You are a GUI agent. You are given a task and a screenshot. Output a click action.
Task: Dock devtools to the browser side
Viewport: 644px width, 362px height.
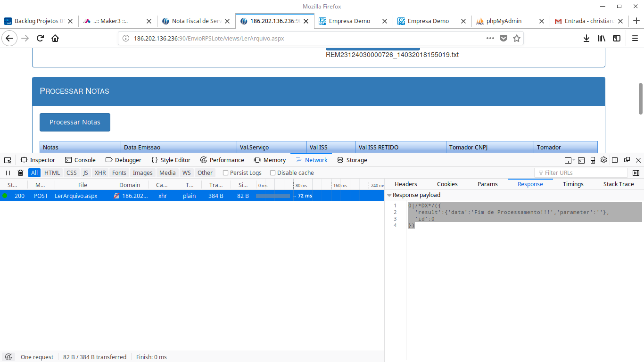coord(615,160)
